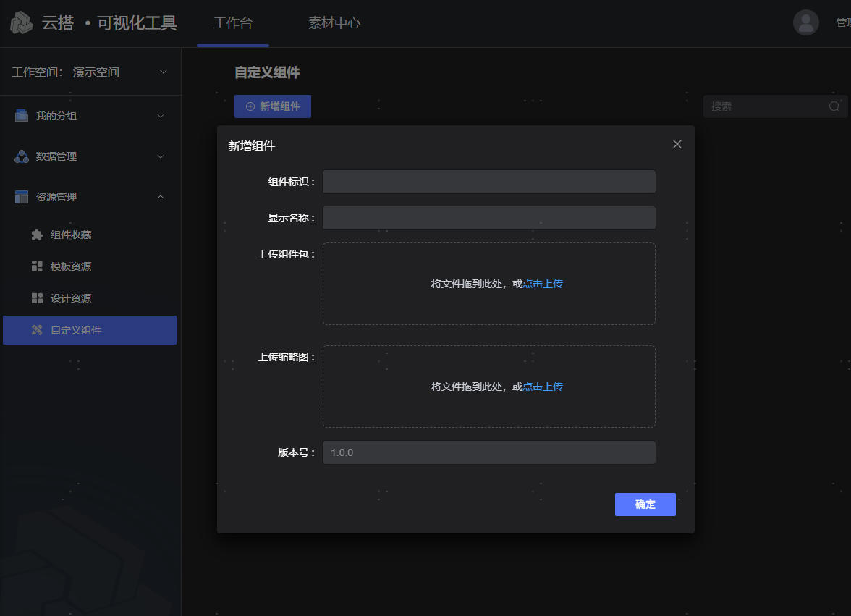Switch to the 工作台 tab
Image resolution: width=851 pixels, height=616 pixels.
(x=233, y=23)
